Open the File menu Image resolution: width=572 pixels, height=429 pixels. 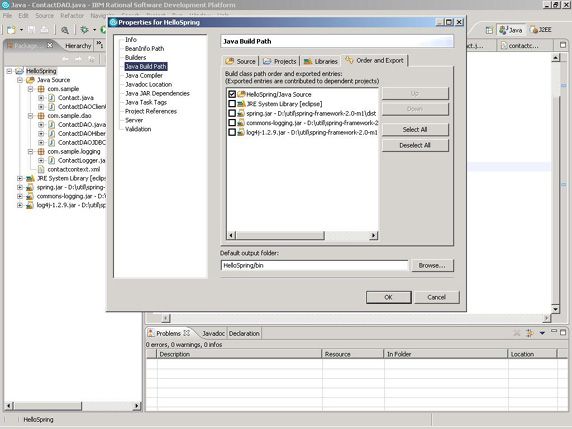pos(7,16)
